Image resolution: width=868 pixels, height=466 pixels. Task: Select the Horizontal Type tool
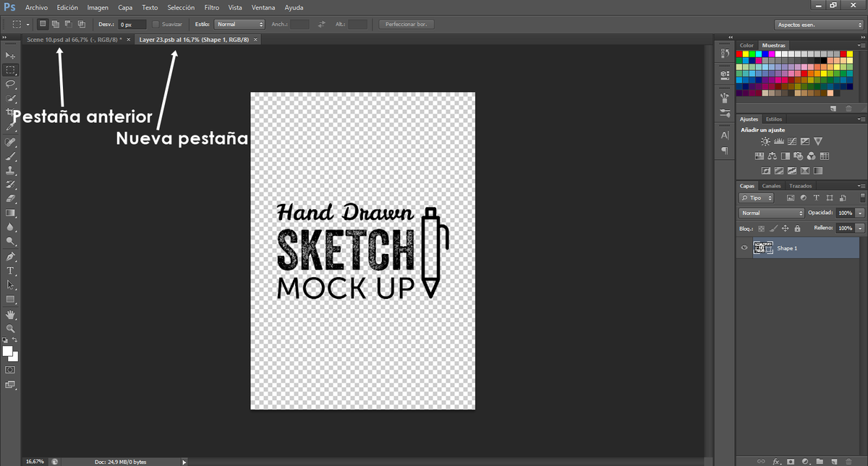[10, 270]
